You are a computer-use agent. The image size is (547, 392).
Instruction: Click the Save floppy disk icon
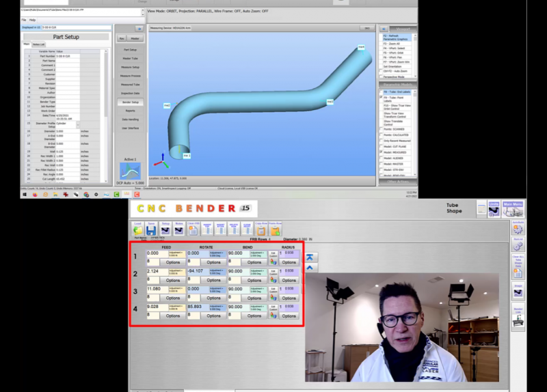[x=151, y=230]
